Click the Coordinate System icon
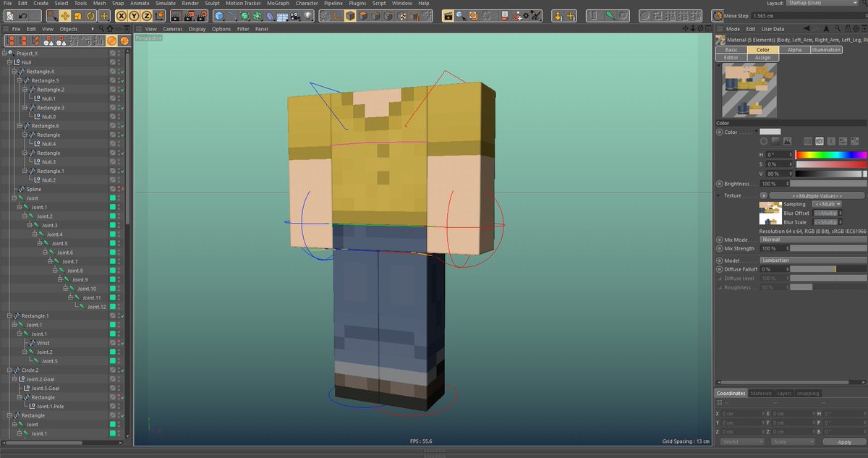The image size is (868, 458). 160,15
